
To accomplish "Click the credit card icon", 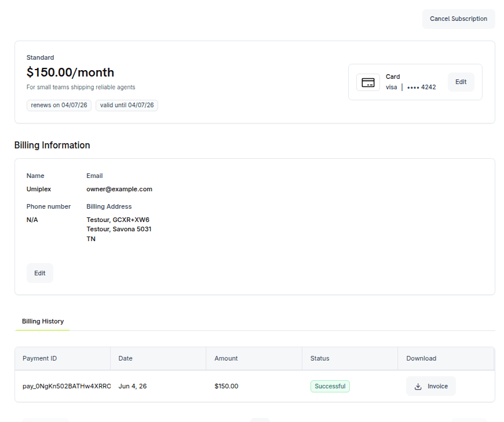I will click(368, 82).
